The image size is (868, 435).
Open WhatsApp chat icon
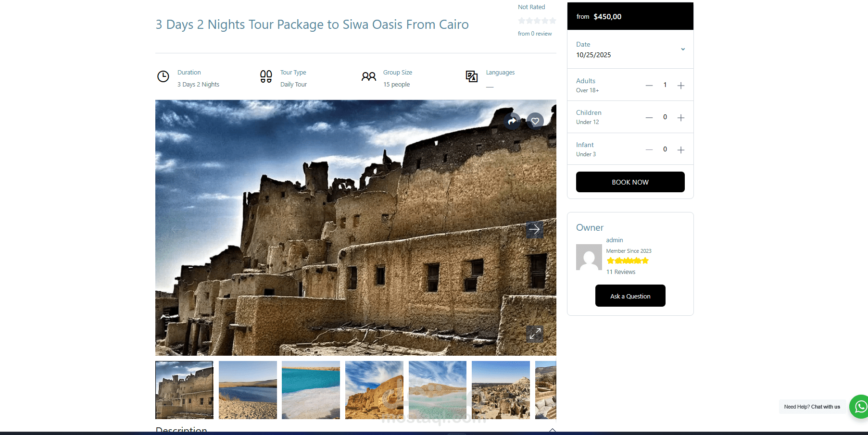[859, 407]
